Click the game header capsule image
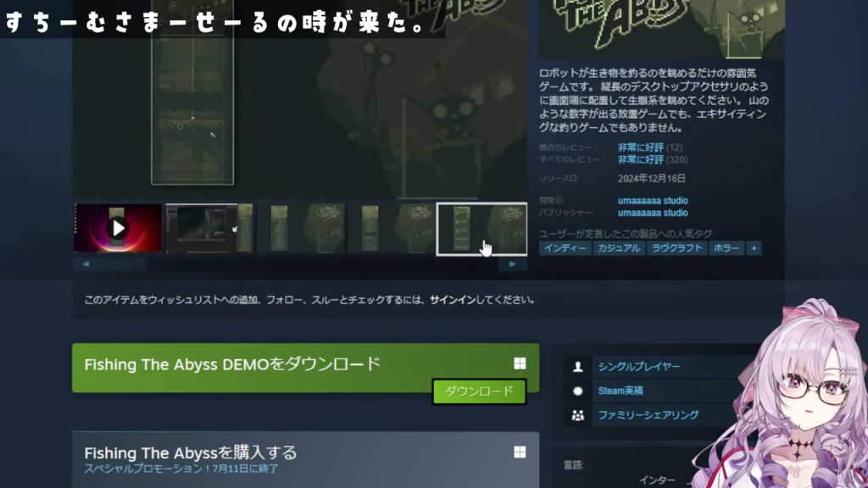Image resolution: width=868 pixels, height=488 pixels. pos(662,29)
